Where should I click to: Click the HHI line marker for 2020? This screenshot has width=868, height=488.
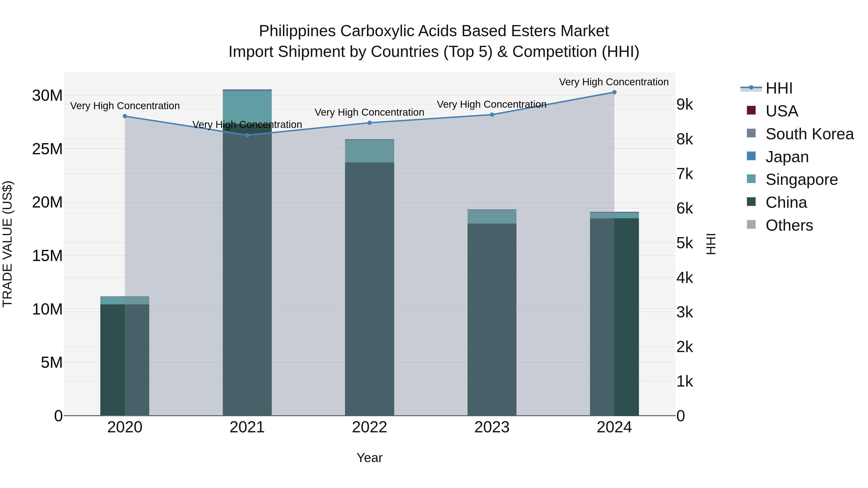[125, 116]
